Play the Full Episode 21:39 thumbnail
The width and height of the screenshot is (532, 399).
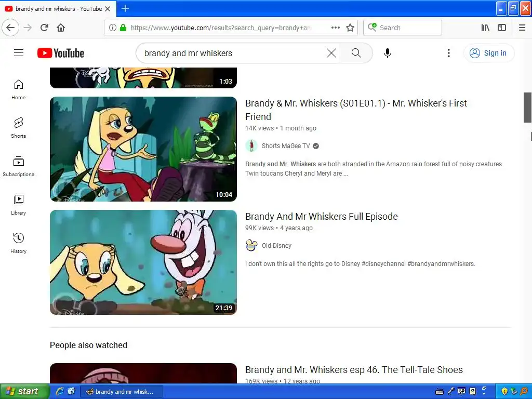pos(143,262)
